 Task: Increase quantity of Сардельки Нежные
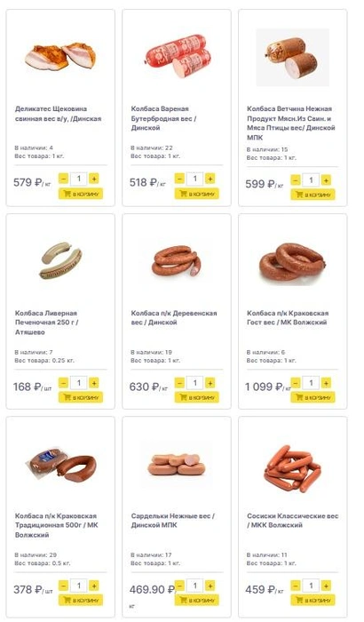pos(210,586)
